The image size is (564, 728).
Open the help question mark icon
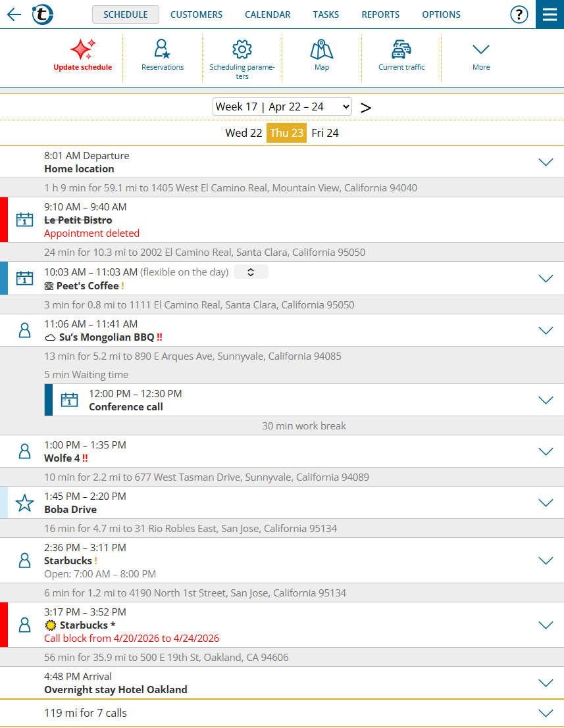point(519,14)
